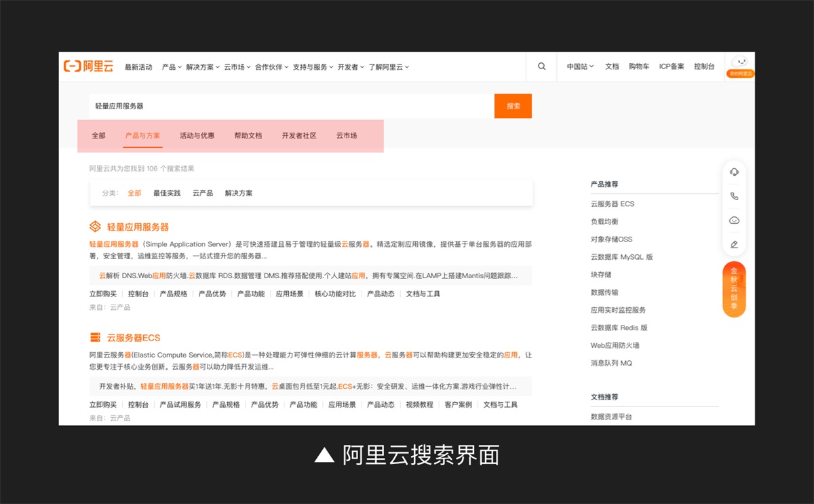
Task: Click the 云服务器ECS product icon
Action: coord(95,338)
